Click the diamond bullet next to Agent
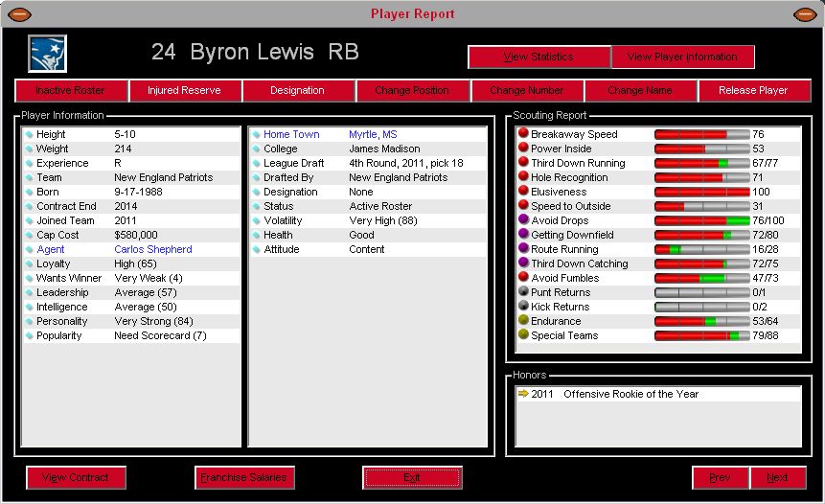Image resolution: width=825 pixels, height=504 pixels. coord(29,250)
